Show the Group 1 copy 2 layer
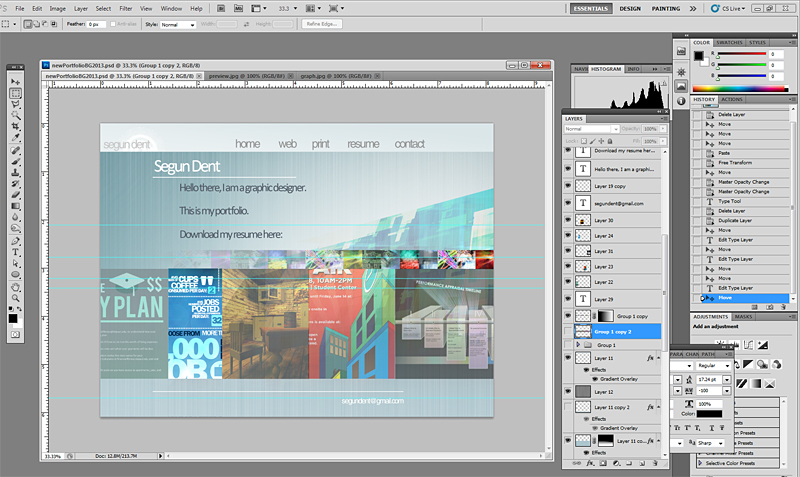The height and width of the screenshot is (477, 800). point(568,332)
